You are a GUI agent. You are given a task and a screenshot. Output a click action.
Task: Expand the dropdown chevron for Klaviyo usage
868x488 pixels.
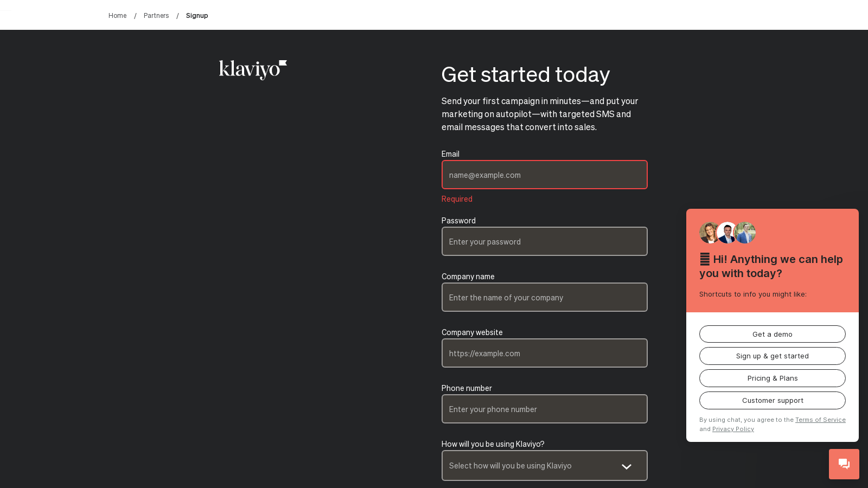(627, 466)
